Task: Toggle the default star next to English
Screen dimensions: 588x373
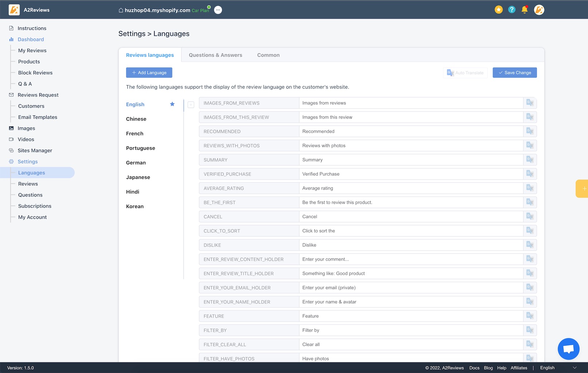Action: point(172,104)
